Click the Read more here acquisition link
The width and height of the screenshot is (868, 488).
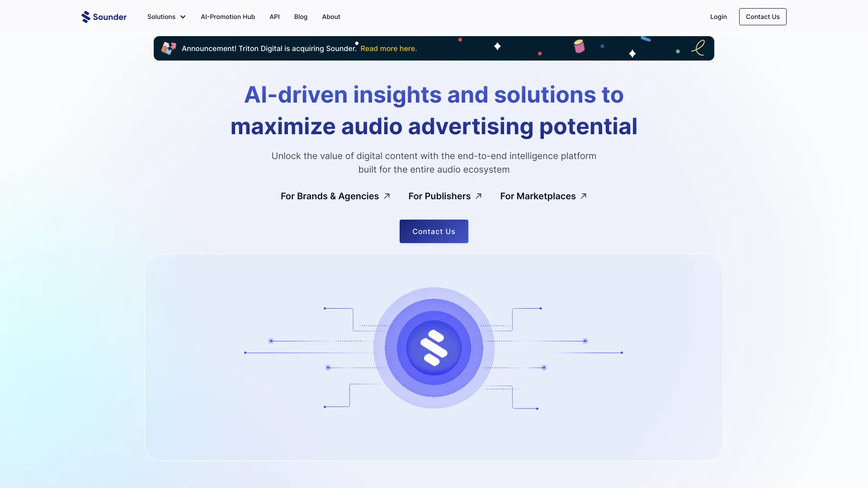point(389,48)
